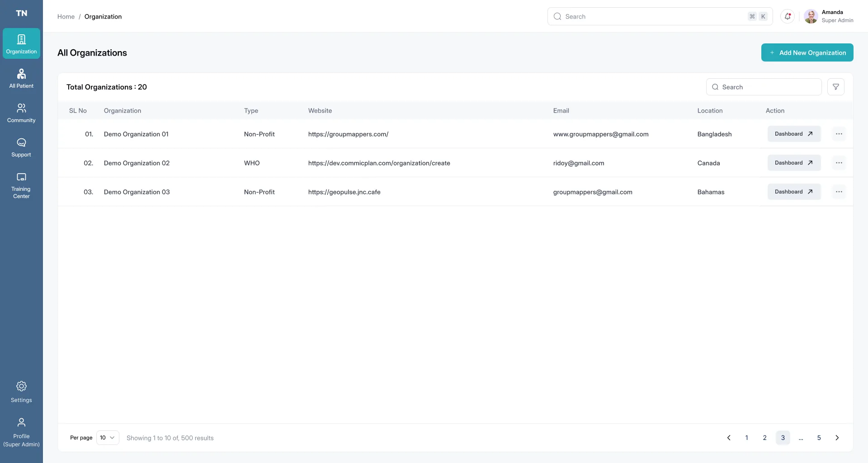Click the pagination ellipsis
Image resolution: width=868 pixels, height=463 pixels.
(x=801, y=438)
